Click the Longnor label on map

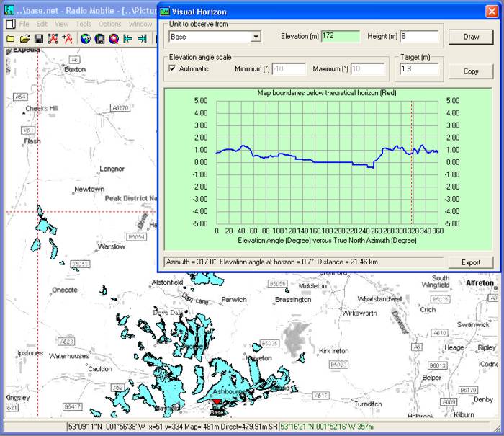pyautogui.click(x=112, y=169)
